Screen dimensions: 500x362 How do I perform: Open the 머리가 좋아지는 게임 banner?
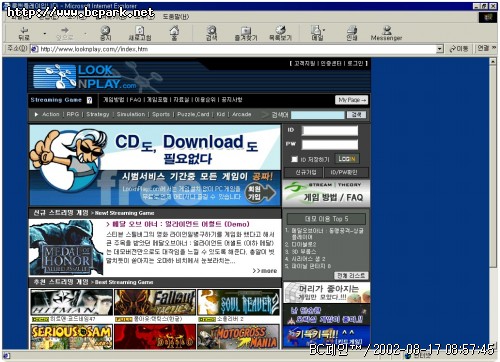point(326,293)
